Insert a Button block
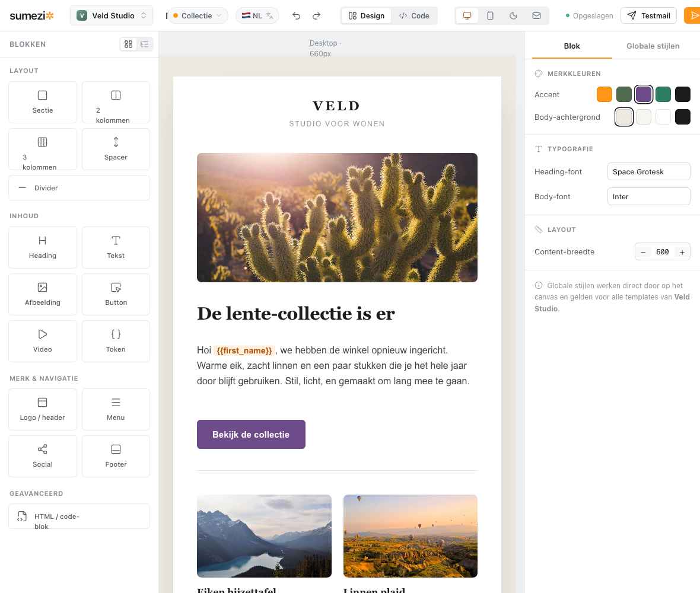This screenshot has width=700, height=593. tap(116, 295)
